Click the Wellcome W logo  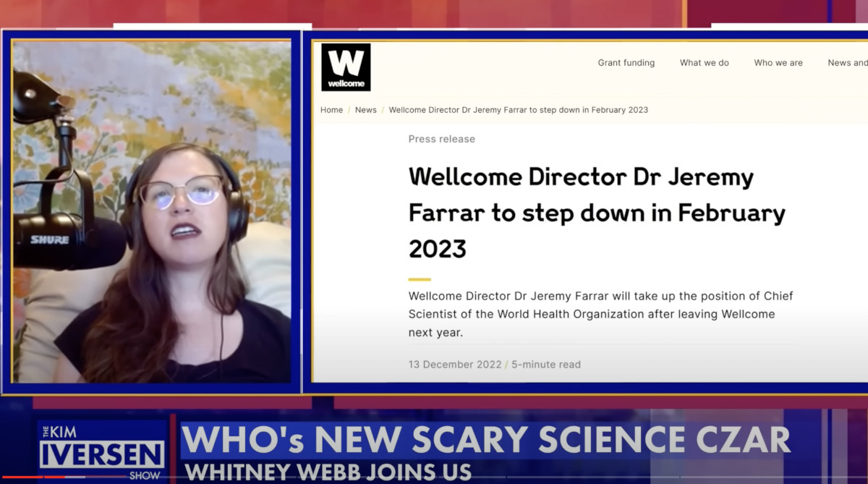click(346, 67)
